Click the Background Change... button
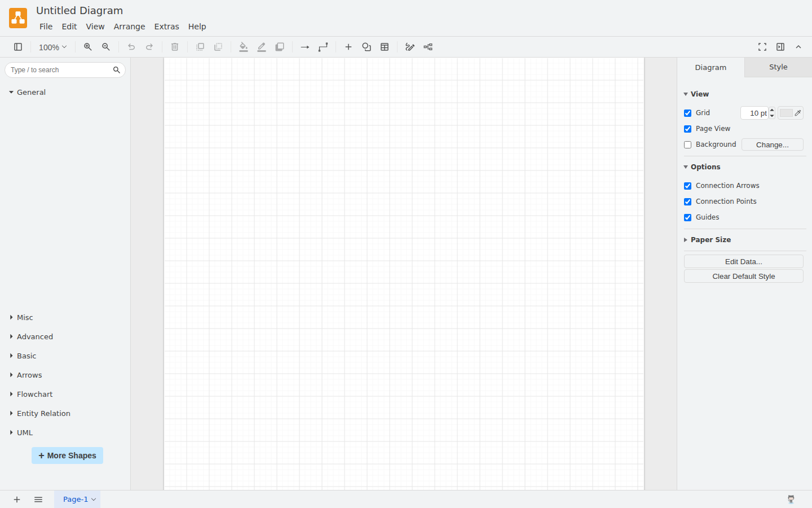The height and width of the screenshot is (508, 812). coord(772,144)
